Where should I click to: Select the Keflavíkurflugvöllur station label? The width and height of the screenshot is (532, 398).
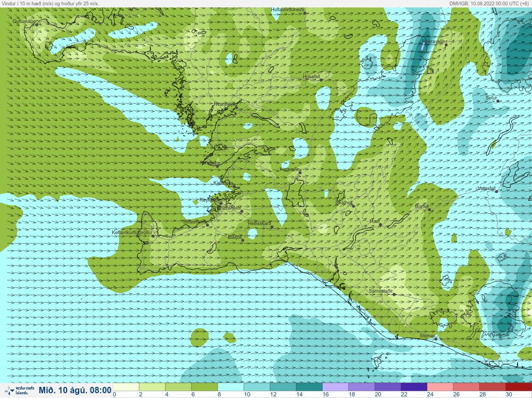click(132, 233)
